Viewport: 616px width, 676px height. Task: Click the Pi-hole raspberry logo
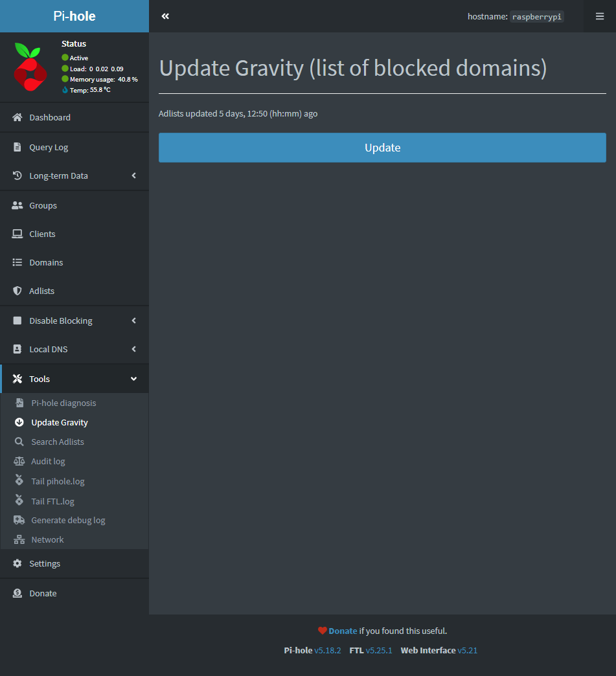tap(30, 67)
